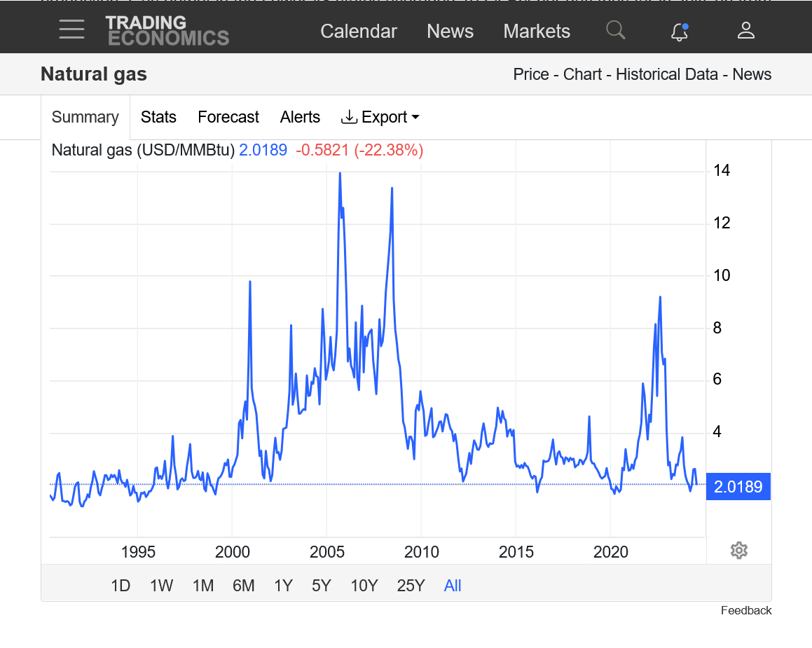Open the Calendar menu
The height and width of the screenshot is (648, 812).
358,31
